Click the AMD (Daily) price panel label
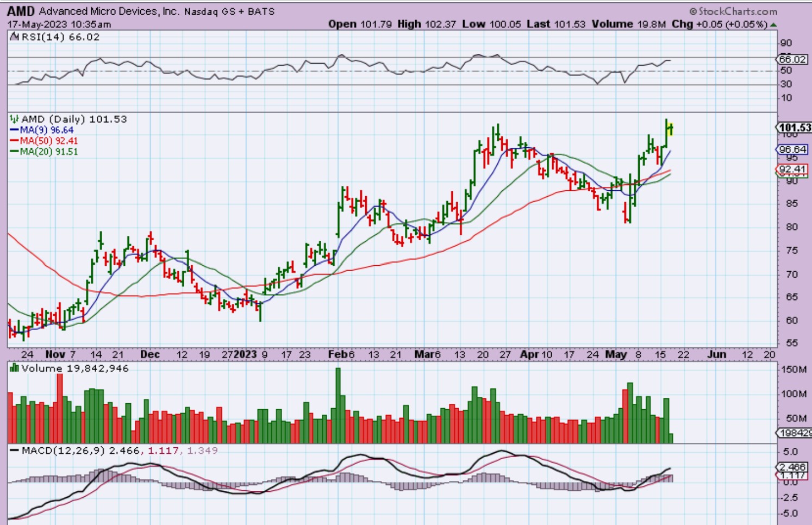Screen dimensions: 812x525 point(74,119)
